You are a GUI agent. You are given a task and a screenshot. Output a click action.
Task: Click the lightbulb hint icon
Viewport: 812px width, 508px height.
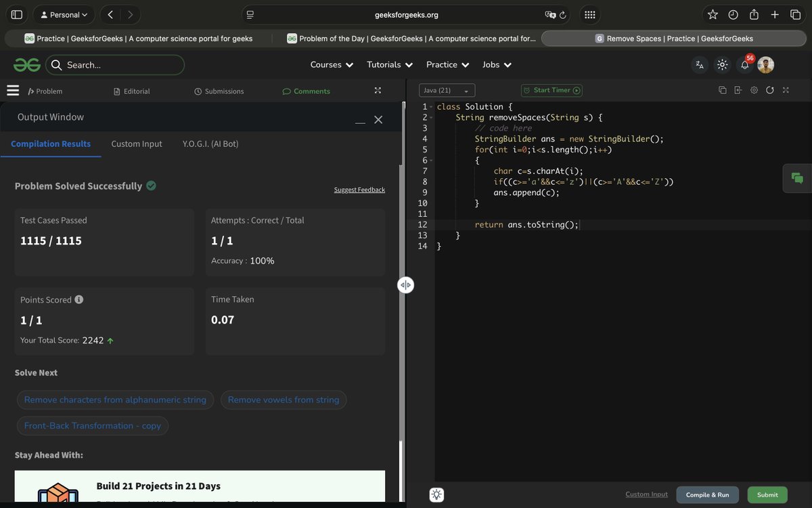click(437, 494)
